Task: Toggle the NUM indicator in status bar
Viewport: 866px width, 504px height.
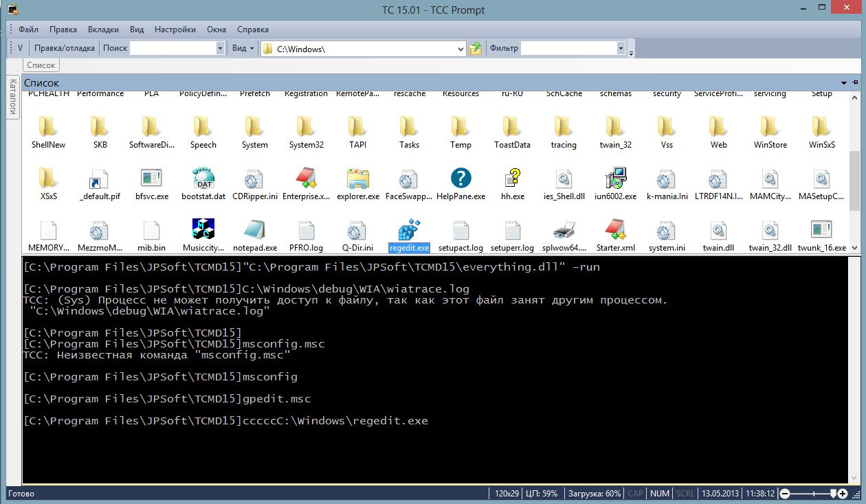Action: click(x=660, y=494)
